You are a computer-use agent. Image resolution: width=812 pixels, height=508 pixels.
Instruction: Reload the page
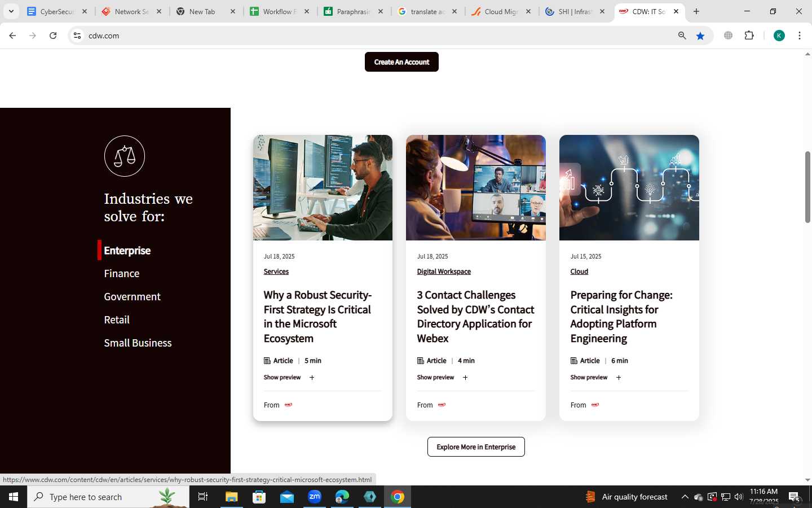[53, 36]
